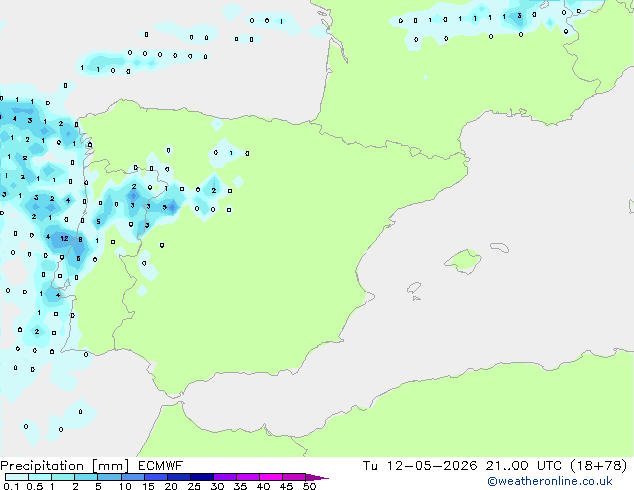Select the 2–5 mm legend swatch

point(86,477)
